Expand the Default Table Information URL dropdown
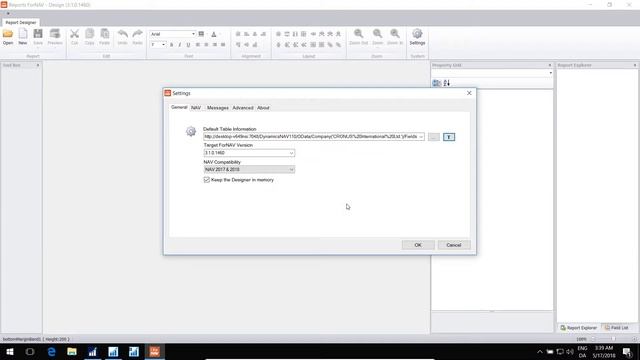Viewport: 640px width, 360px height. (421, 137)
